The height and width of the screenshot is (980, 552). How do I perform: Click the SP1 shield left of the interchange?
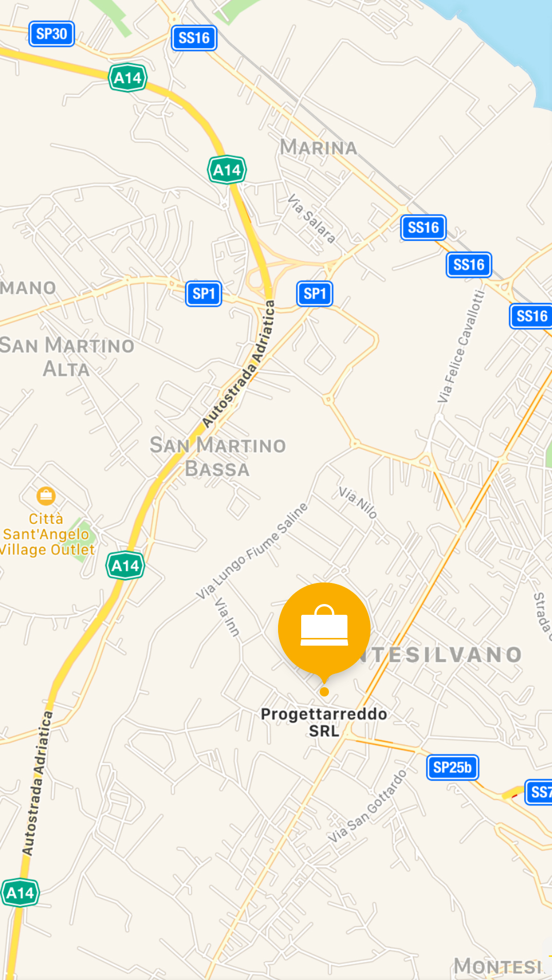pyautogui.click(x=204, y=294)
